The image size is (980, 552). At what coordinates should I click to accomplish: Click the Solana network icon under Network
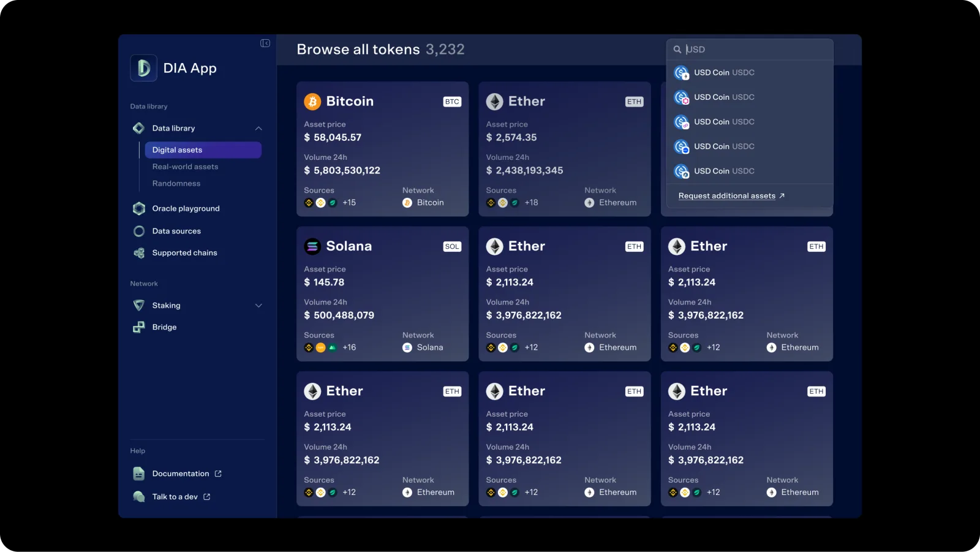pos(407,347)
